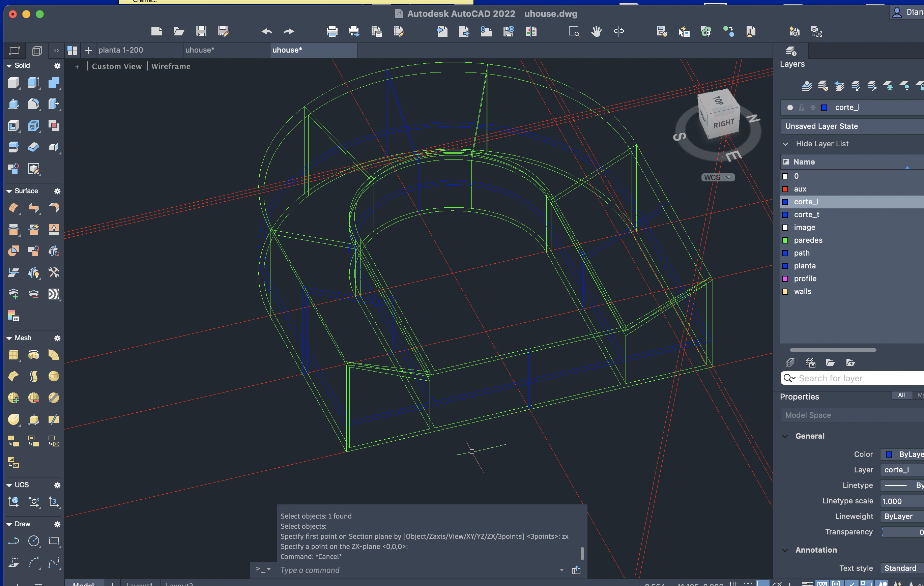Switch to the planta 1-200 tab
Image resolution: width=924 pixels, height=586 pixels.
pyautogui.click(x=120, y=50)
